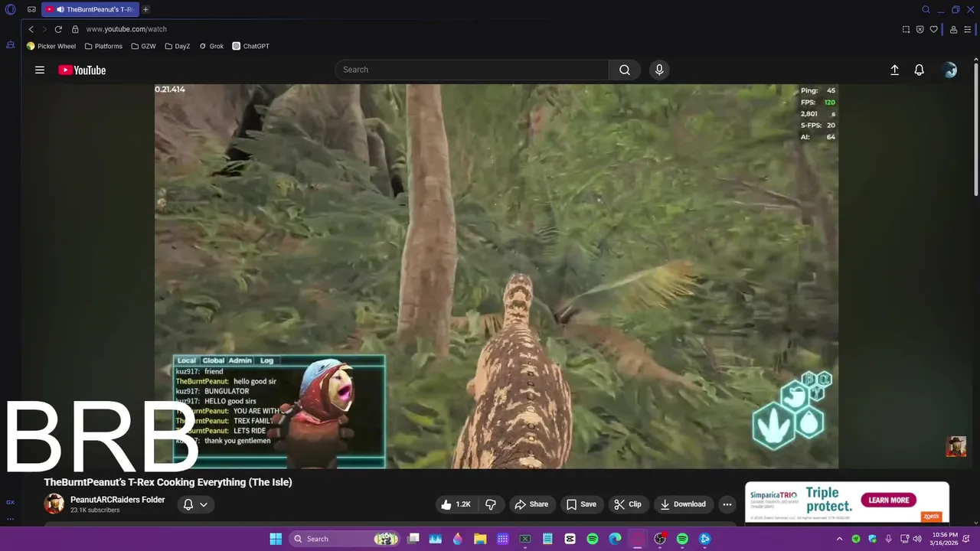The width and height of the screenshot is (980, 551).
Task: Open the YouTube account avatar menu
Action: pyautogui.click(x=950, y=70)
